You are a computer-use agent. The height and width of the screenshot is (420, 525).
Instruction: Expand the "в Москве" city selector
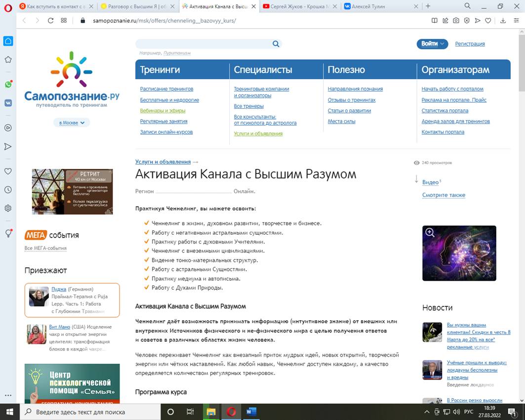tap(72, 123)
